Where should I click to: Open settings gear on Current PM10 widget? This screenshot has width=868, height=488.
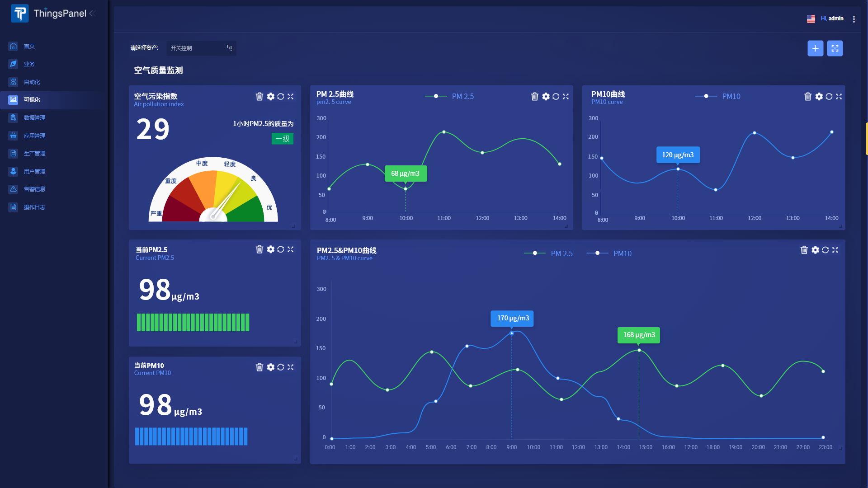[x=270, y=367]
